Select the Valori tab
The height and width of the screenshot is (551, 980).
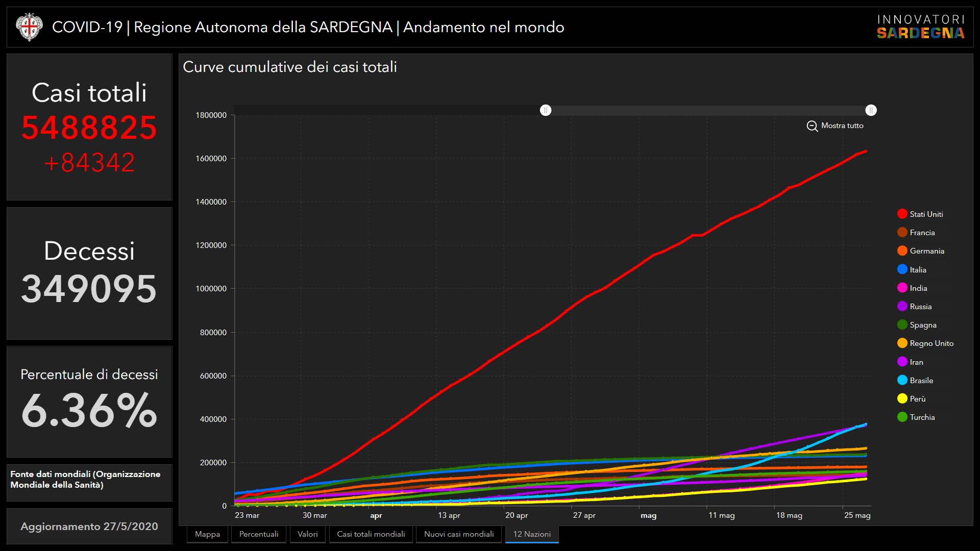[308, 534]
